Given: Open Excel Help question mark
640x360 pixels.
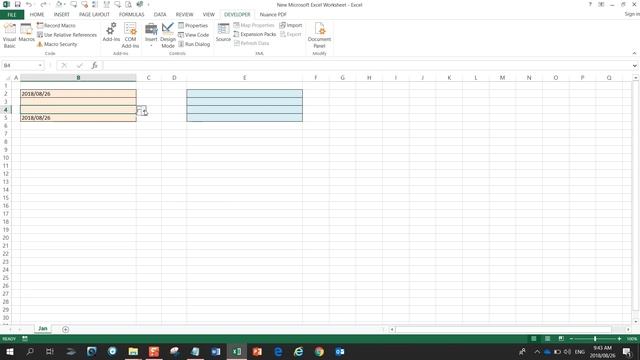Looking at the screenshot, I should (x=590, y=4).
